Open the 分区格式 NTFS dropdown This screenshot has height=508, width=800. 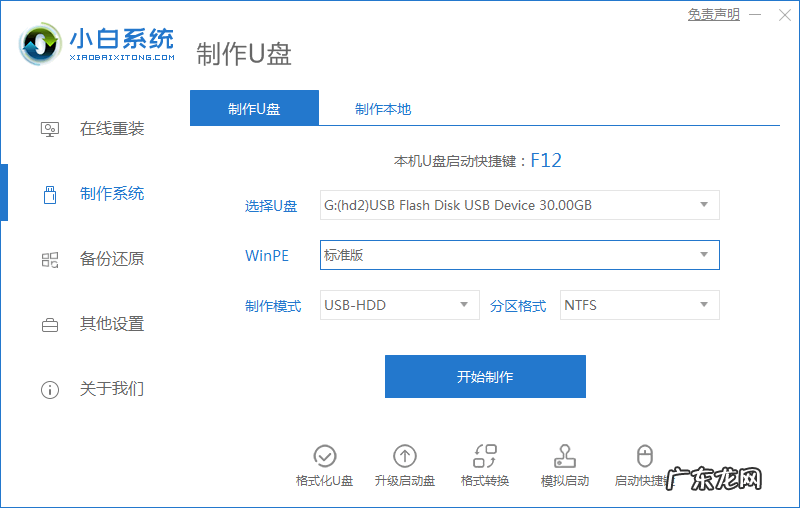click(x=639, y=305)
